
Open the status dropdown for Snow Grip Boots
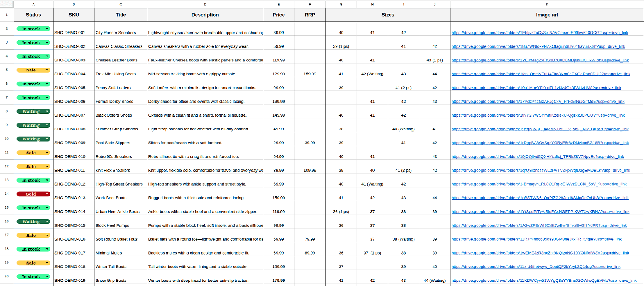(47, 277)
